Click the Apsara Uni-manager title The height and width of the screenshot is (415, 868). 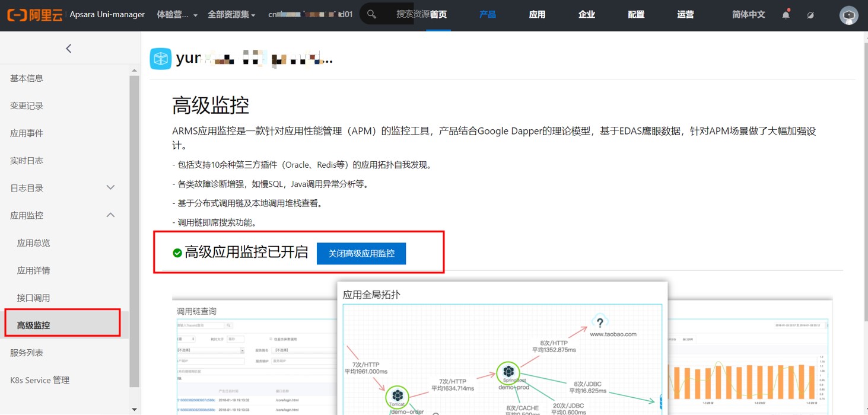pos(107,15)
